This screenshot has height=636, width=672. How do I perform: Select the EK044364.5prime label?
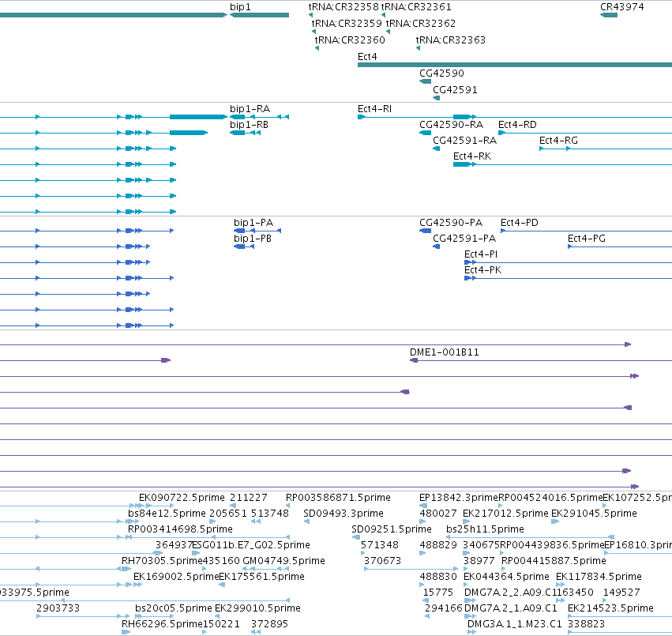(506, 578)
